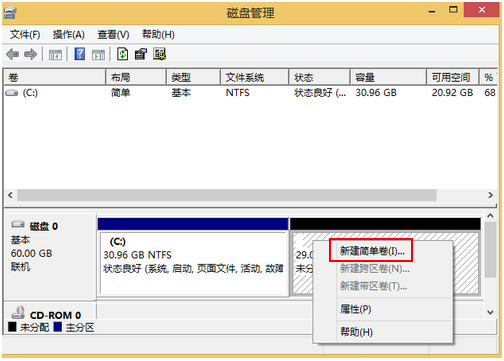Screen dimensions: 504x361
Task: Click the Properties toolbar icon
Action: (x=141, y=54)
